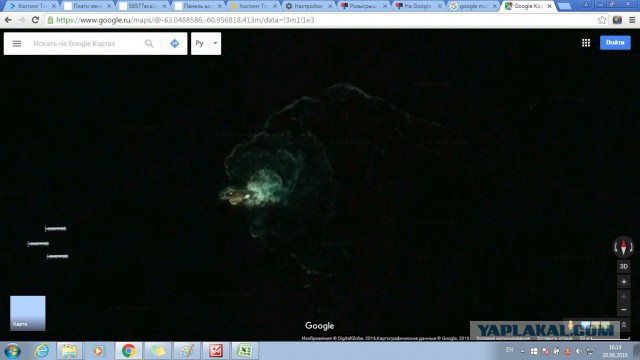Image resolution: width=640 pixels, height=360 pixels.
Task: Go forward in browser history
Action: (22, 20)
